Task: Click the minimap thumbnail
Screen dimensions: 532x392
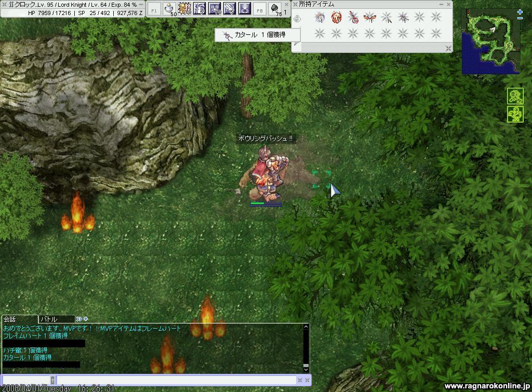Action: tap(490, 42)
